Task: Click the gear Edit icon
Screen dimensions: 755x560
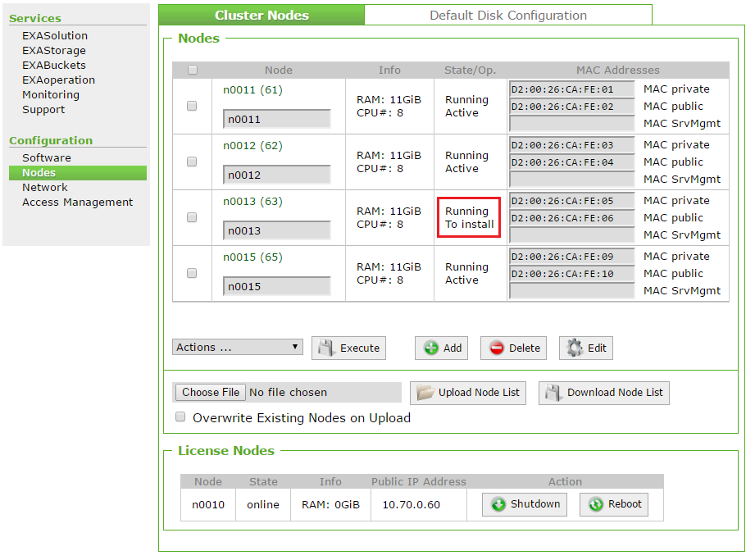Action: coord(575,348)
